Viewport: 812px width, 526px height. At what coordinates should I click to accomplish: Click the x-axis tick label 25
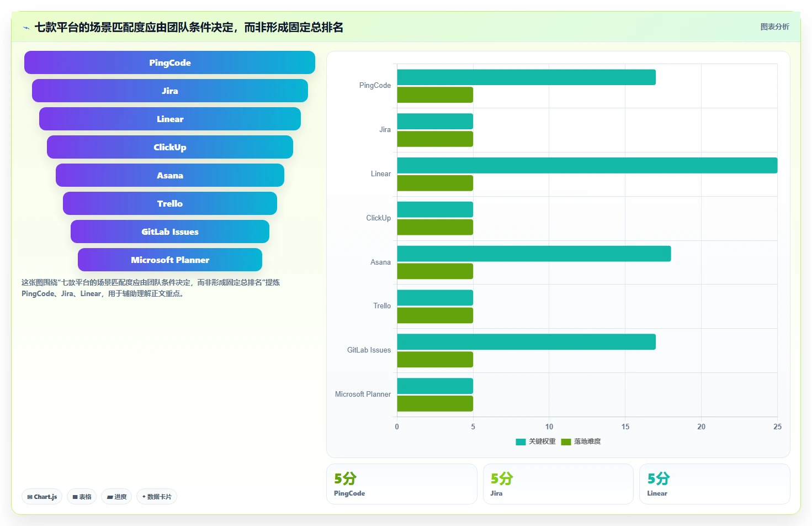[777, 427]
